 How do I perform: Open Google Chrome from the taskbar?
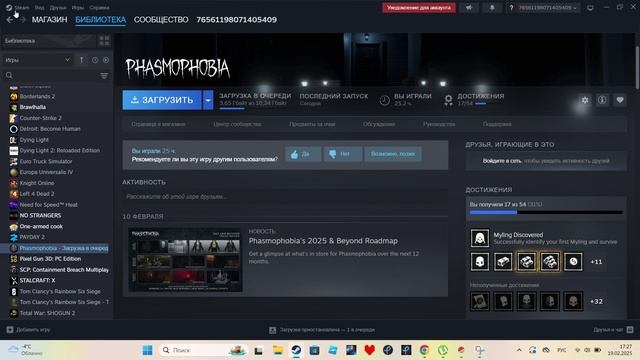[424, 350]
